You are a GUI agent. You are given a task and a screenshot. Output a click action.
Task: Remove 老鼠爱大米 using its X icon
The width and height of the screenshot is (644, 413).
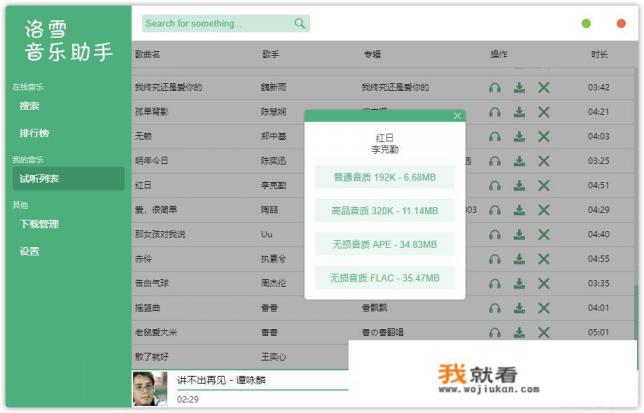click(544, 332)
